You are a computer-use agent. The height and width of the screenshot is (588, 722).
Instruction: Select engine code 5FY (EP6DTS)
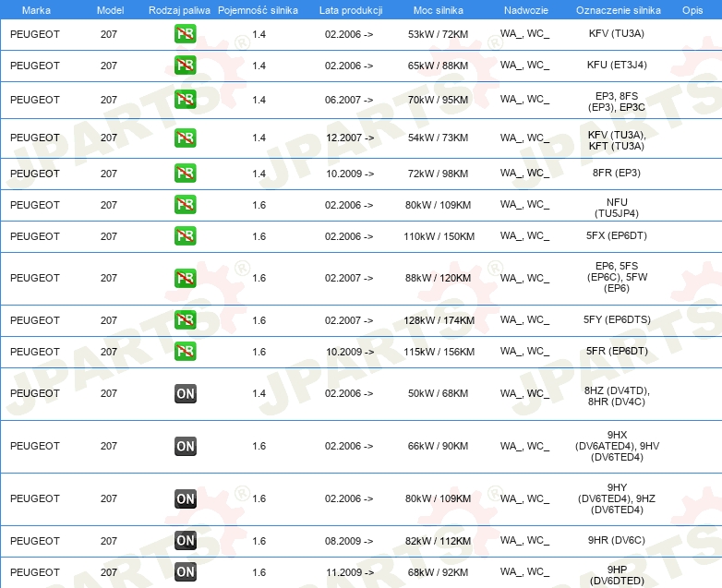coord(617,319)
